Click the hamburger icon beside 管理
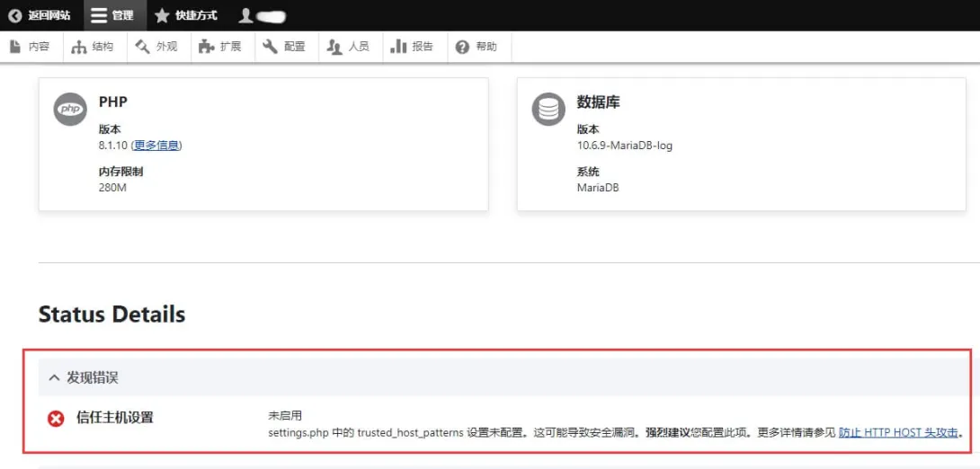 tap(99, 15)
